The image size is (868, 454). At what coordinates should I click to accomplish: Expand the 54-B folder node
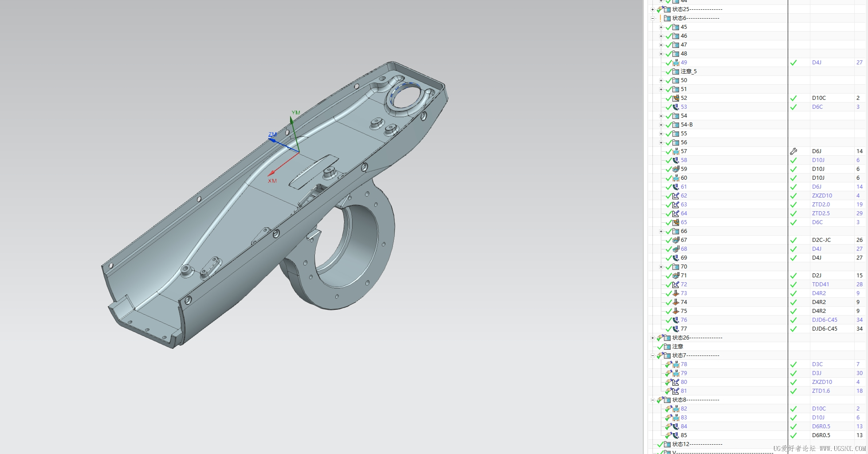point(661,125)
